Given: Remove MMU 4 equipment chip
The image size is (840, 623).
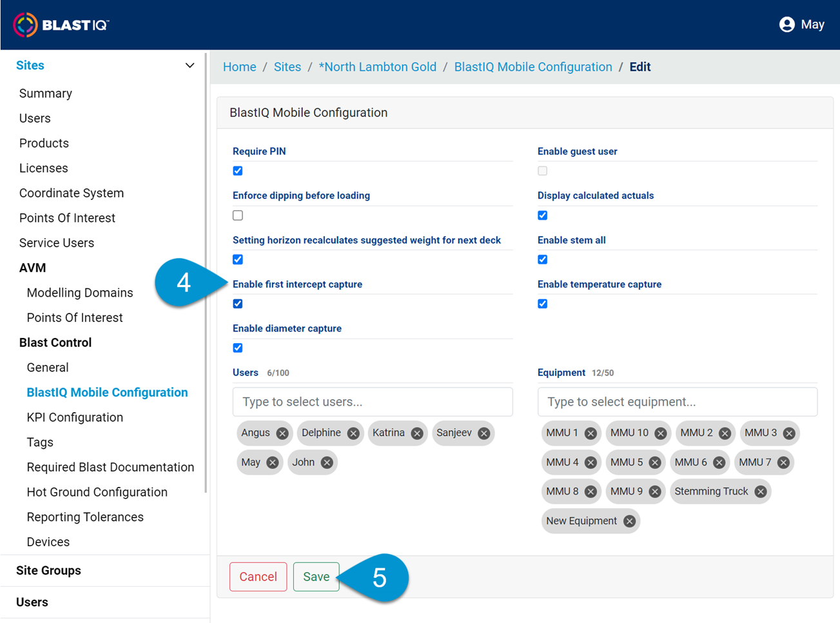Looking at the screenshot, I should point(591,462).
